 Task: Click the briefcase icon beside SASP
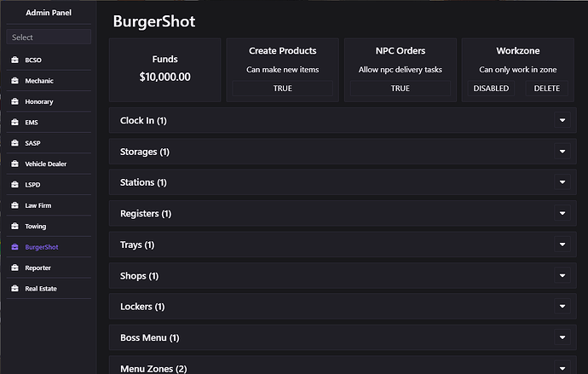(14, 143)
